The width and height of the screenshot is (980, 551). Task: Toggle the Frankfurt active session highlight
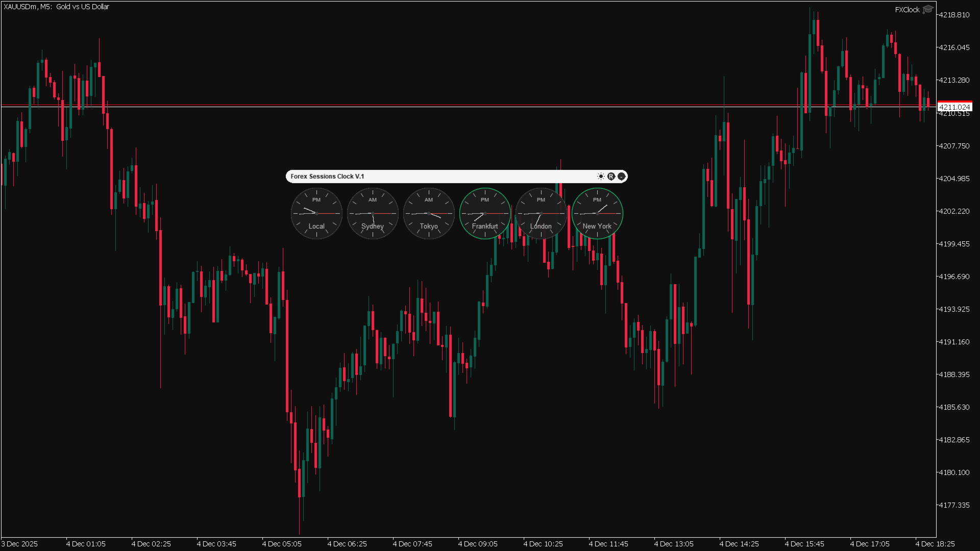[485, 213]
